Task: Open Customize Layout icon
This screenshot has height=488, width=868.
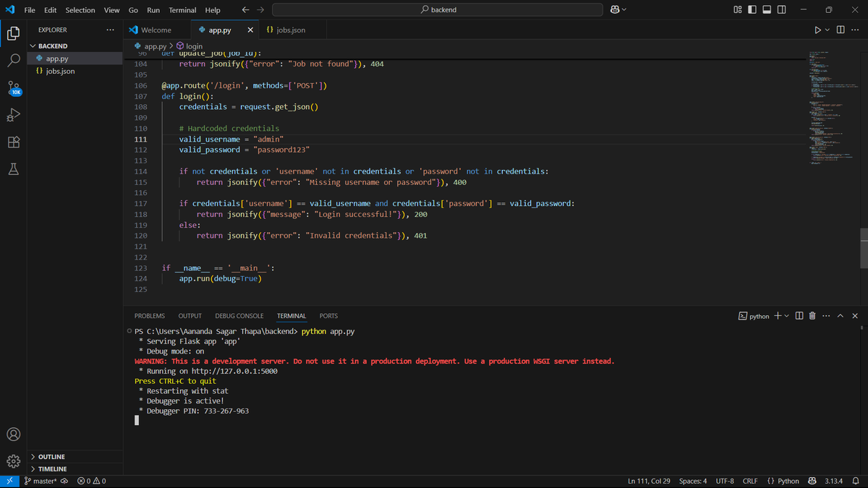Action: (x=737, y=10)
